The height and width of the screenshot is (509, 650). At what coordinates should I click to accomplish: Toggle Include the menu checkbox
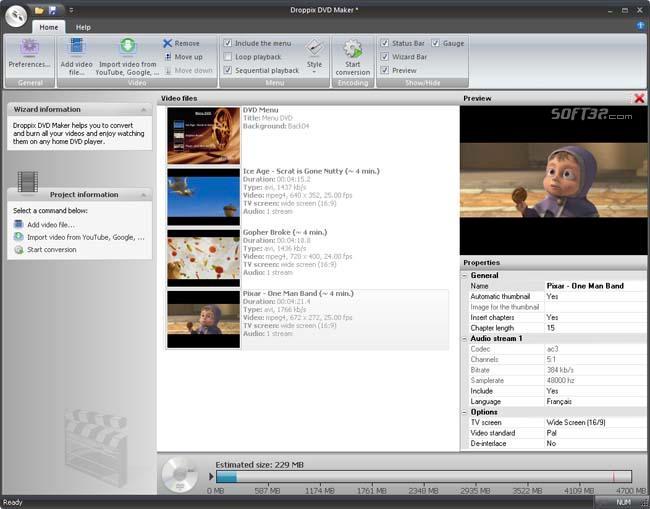click(x=228, y=43)
